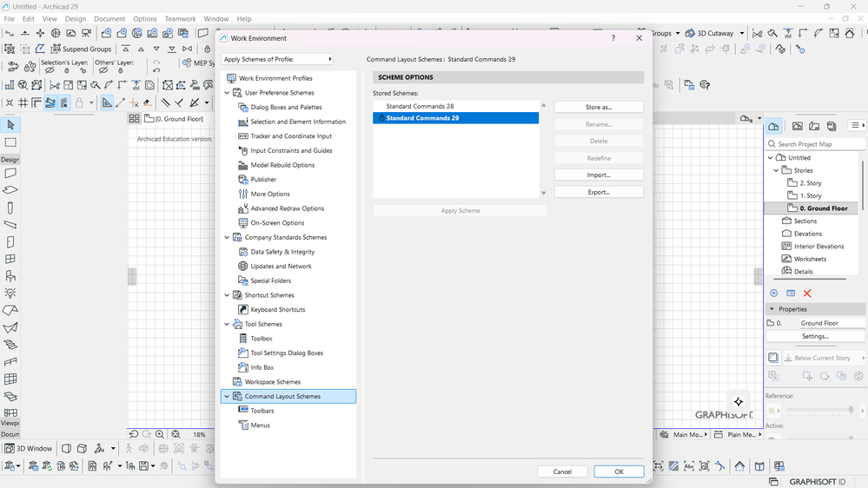The height and width of the screenshot is (488, 868).
Task: Collapse Tool Schemes tree node
Action: [227, 324]
